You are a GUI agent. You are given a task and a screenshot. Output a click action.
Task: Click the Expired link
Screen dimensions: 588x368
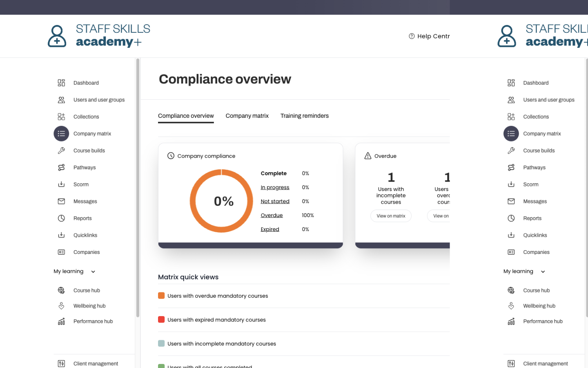point(270,229)
